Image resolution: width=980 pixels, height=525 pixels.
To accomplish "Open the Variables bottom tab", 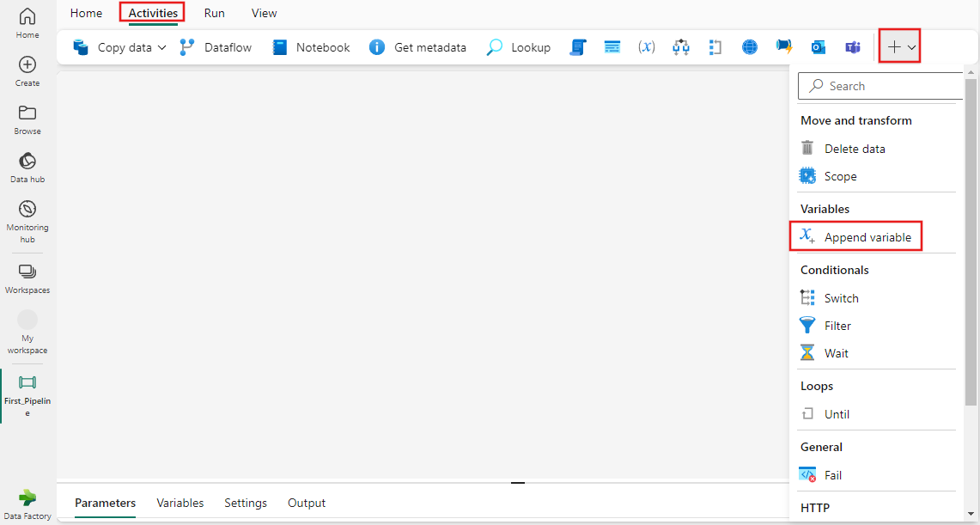I will [180, 504].
